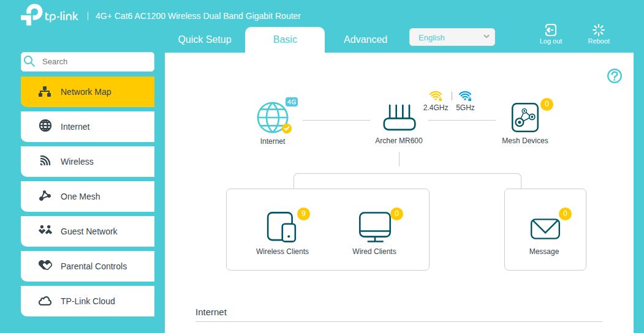The image size is (644, 333).
Task: Open the Wired Clients icon
Action: [374, 226]
